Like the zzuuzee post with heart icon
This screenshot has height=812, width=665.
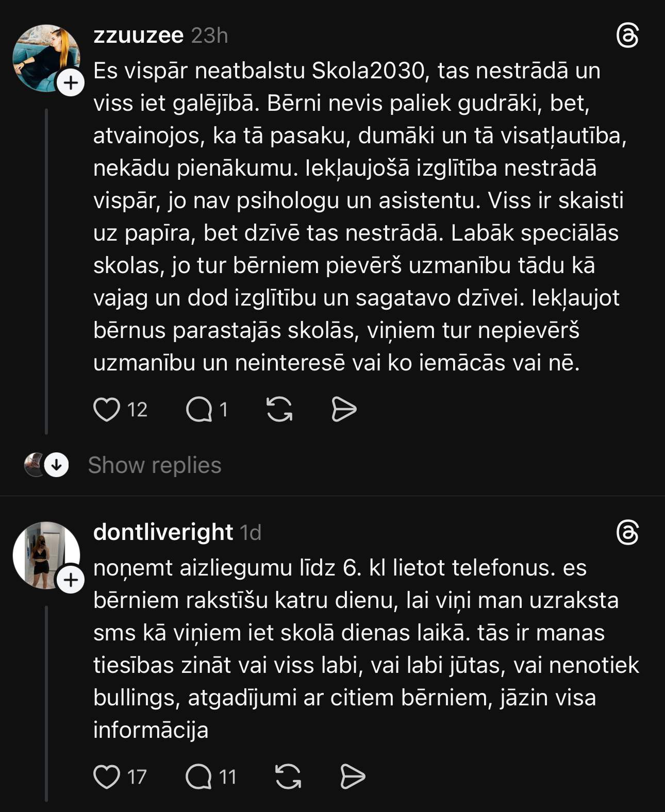click(x=107, y=410)
